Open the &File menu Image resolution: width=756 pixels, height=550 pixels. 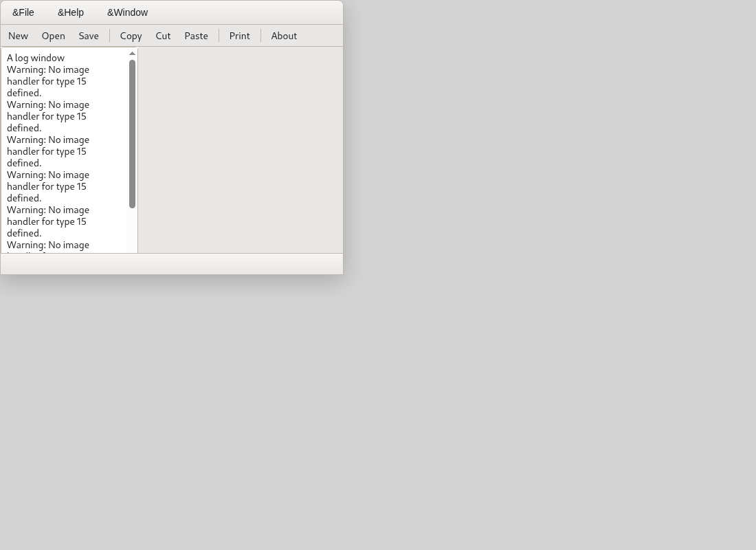(23, 12)
